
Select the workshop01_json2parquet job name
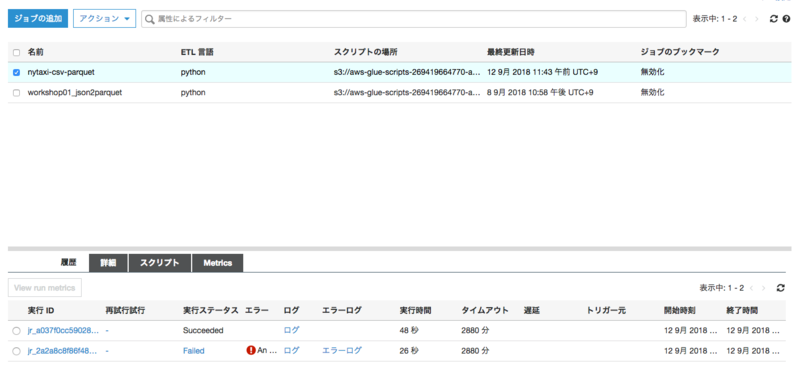point(74,93)
